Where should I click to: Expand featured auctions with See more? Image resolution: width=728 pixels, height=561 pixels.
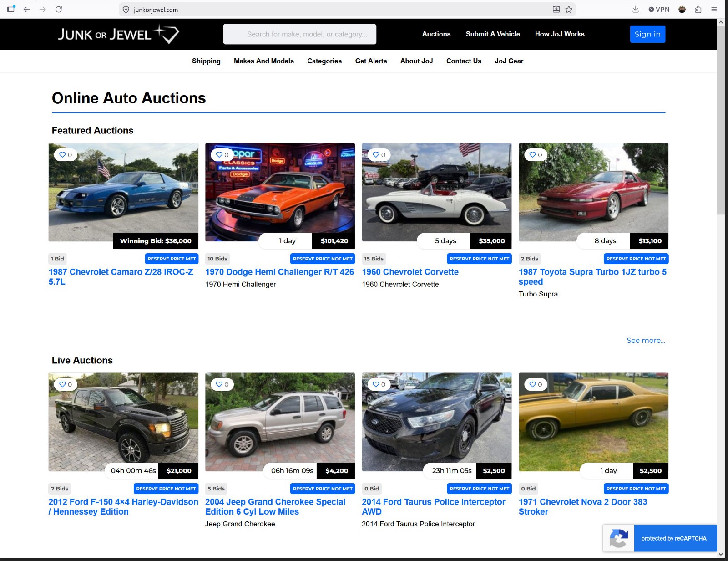pos(646,340)
